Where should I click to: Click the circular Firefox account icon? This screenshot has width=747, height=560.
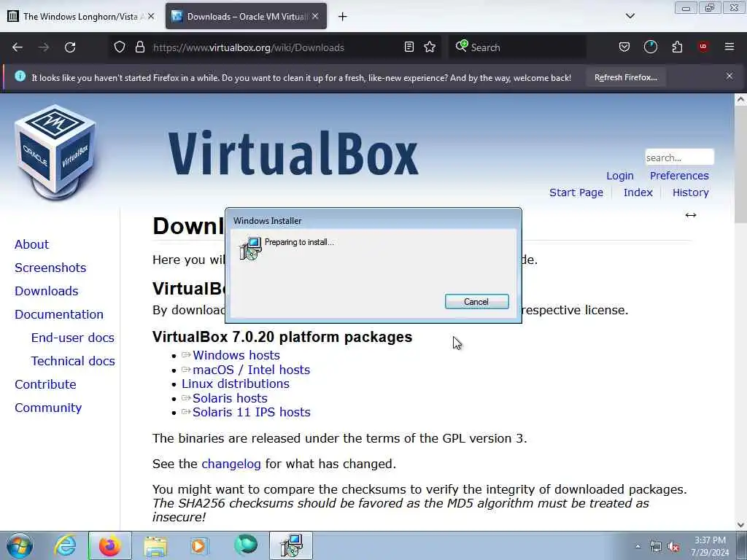coord(650,47)
